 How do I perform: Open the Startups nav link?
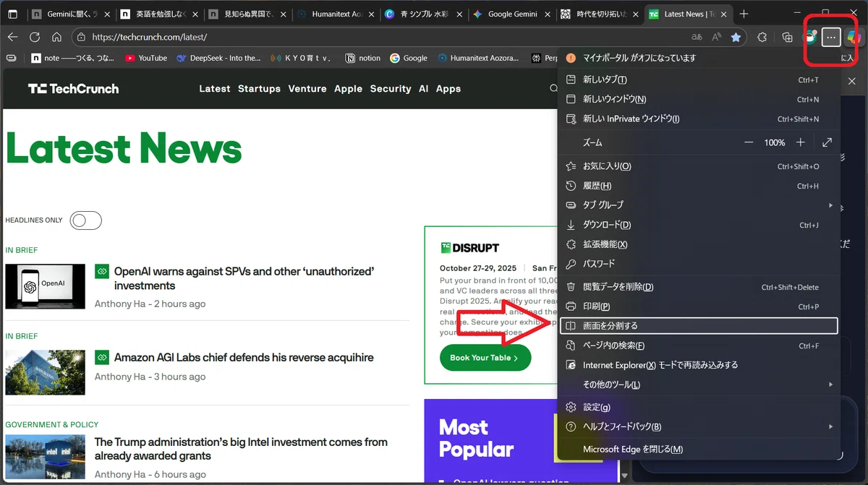point(259,89)
